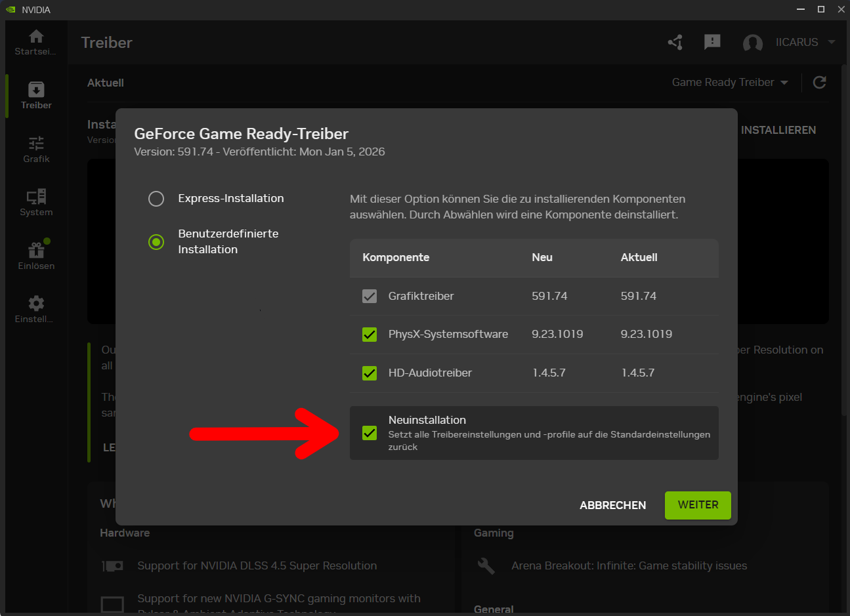Click the user avatar icon
The width and height of the screenshot is (850, 616).
point(752,43)
